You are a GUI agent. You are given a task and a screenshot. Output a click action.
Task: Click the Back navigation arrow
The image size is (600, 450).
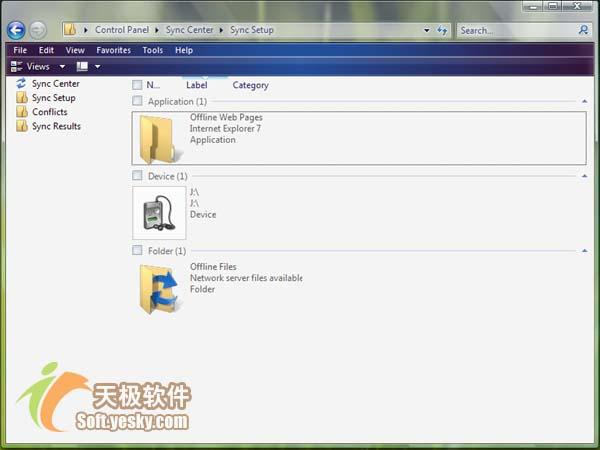[x=16, y=30]
